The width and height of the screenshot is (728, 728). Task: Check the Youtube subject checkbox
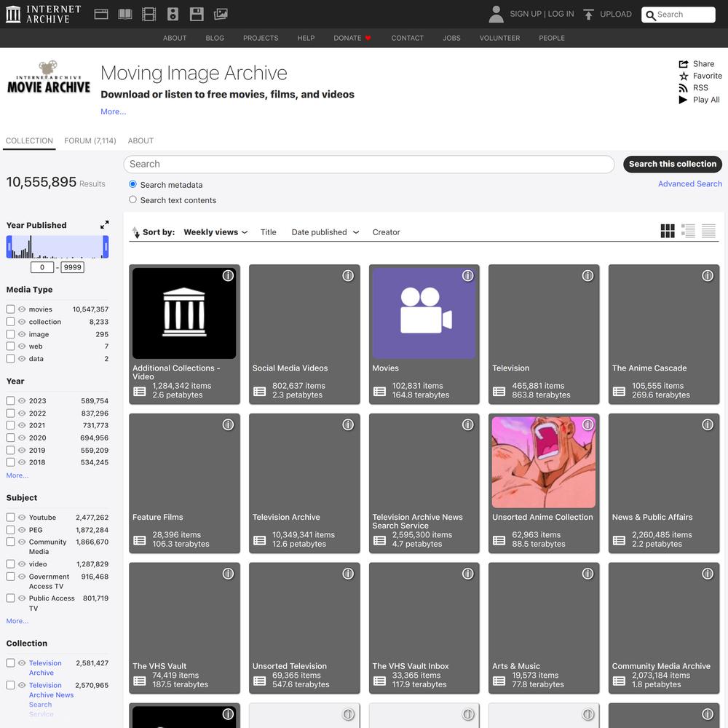point(11,517)
